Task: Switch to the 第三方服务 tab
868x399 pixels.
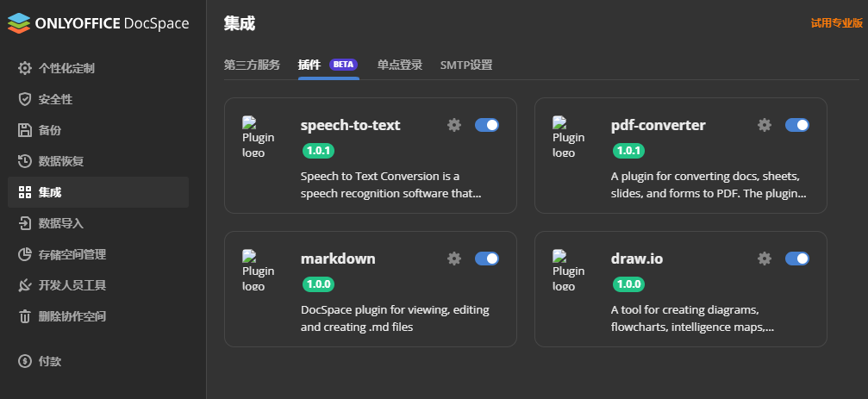Action: (x=252, y=65)
